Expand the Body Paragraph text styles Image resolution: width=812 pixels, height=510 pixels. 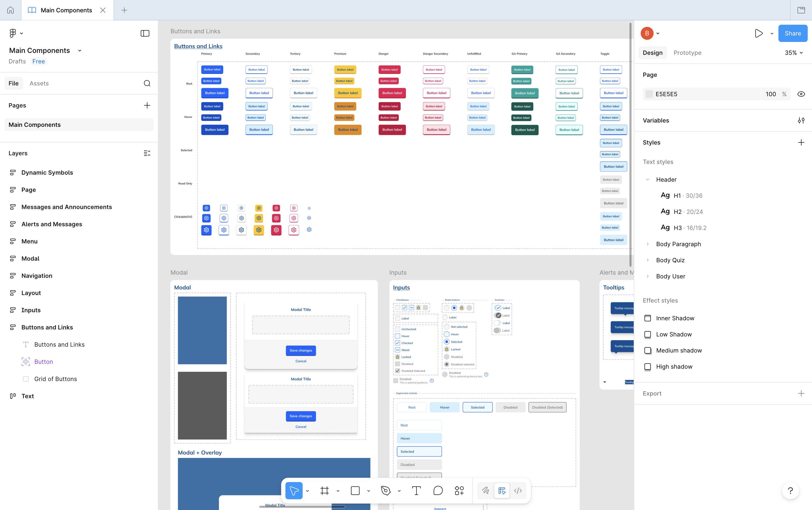pos(647,244)
